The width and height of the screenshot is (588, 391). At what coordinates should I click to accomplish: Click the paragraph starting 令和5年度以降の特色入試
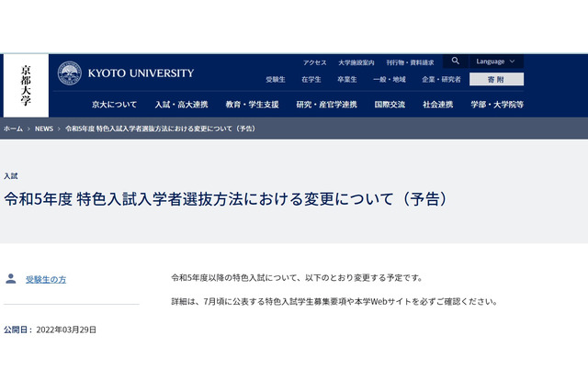[298, 278]
